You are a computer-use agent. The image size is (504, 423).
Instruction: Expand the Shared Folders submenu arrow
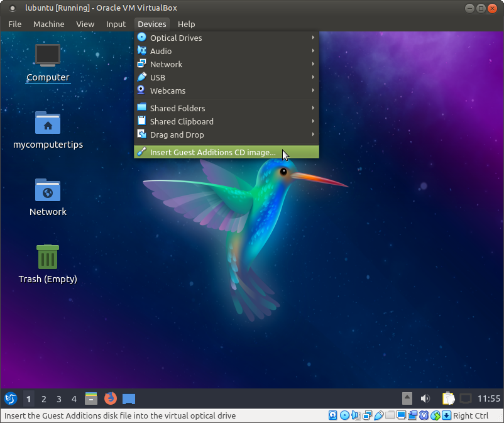tap(313, 108)
